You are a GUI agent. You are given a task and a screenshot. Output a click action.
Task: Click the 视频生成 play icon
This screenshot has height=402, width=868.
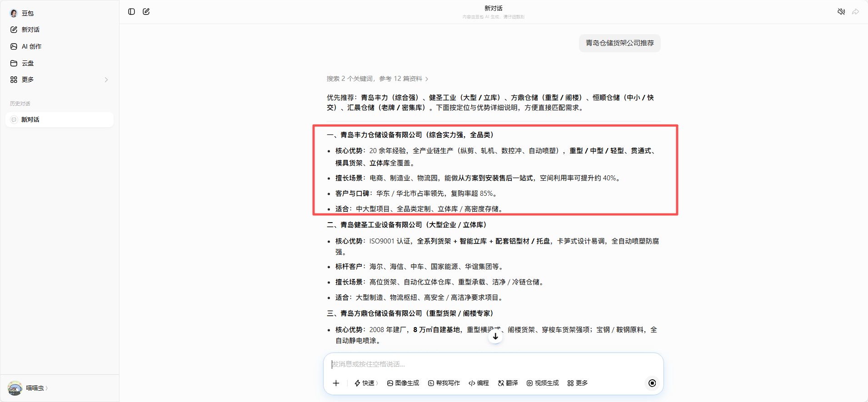point(529,383)
